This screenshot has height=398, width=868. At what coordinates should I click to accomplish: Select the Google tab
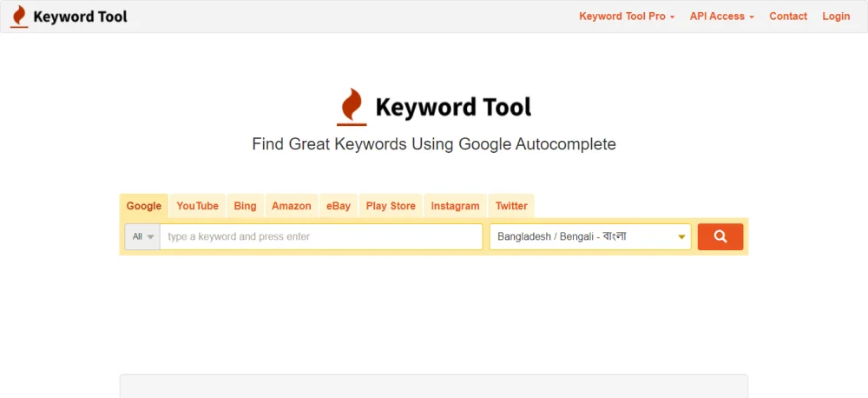pyautogui.click(x=144, y=206)
